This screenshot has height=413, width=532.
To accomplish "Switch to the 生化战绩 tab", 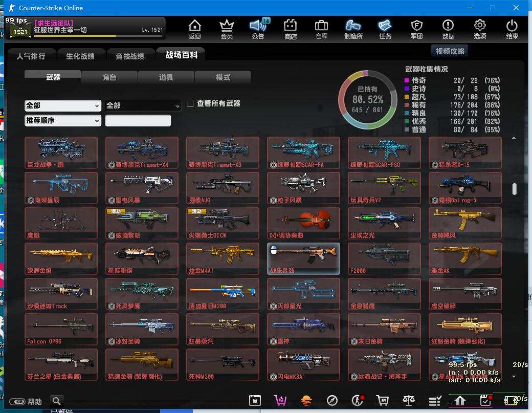I will pyautogui.click(x=80, y=56).
